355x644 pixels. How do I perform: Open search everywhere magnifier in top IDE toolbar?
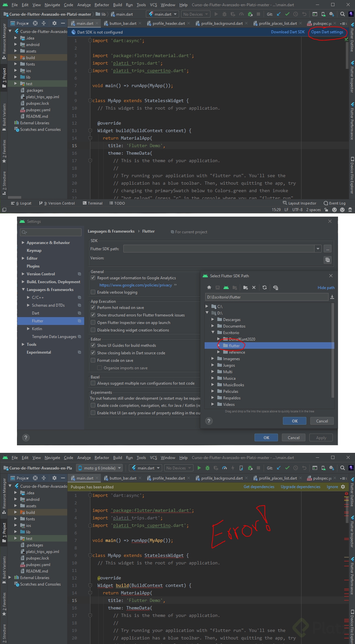(x=342, y=14)
